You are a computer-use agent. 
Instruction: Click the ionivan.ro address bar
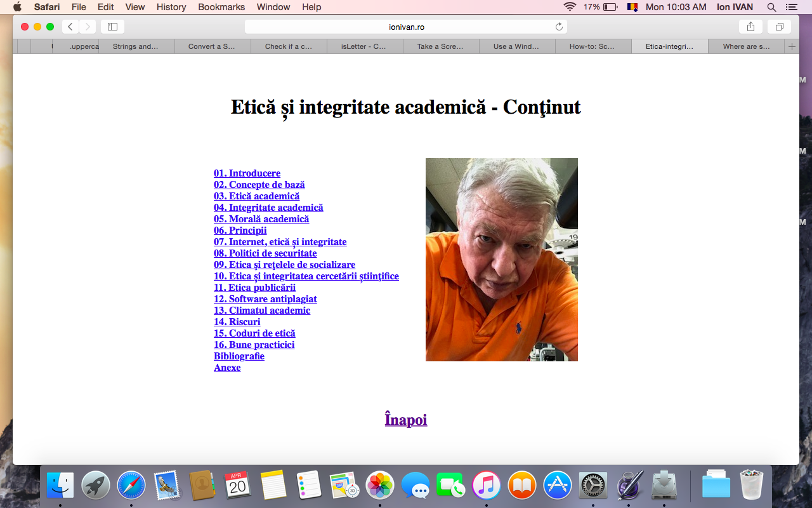coord(406,27)
